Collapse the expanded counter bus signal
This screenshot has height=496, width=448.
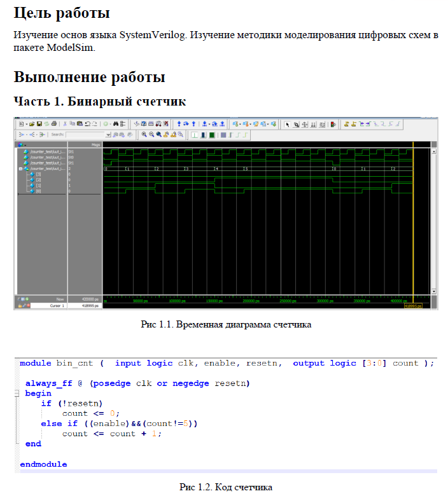(x=20, y=169)
